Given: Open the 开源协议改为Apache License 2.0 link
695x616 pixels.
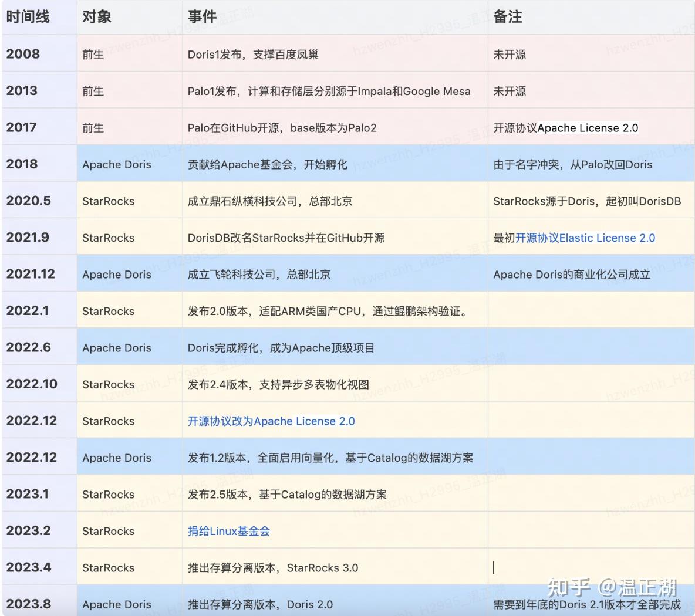Looking at the screenshot, I should click(271, 421).
